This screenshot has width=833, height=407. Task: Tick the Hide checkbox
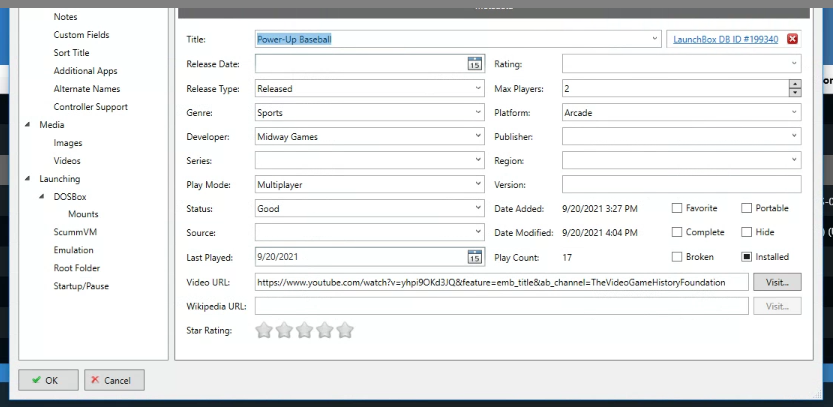tap(746, 232)
